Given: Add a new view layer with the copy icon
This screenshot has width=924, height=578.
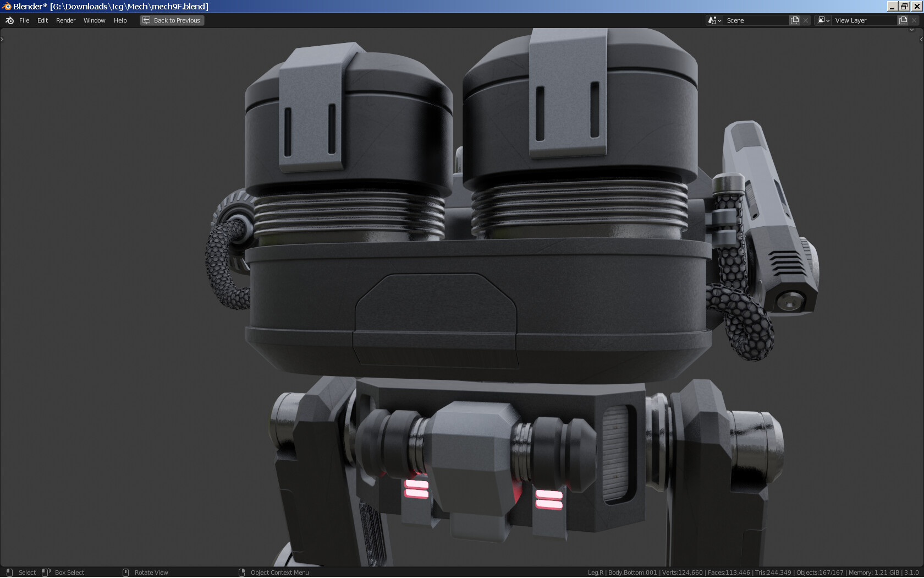Looking at the screenshot, I should pyautogui.click(x=903, y=20).
